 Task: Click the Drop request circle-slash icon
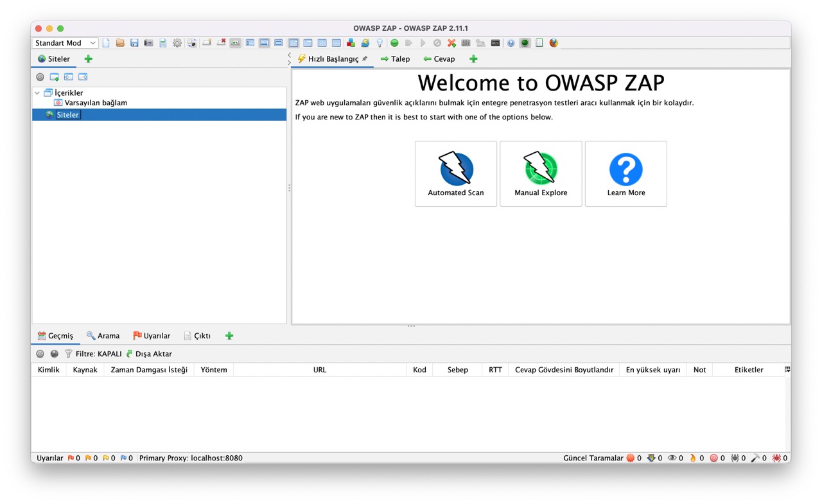click(x=437, y=43)
